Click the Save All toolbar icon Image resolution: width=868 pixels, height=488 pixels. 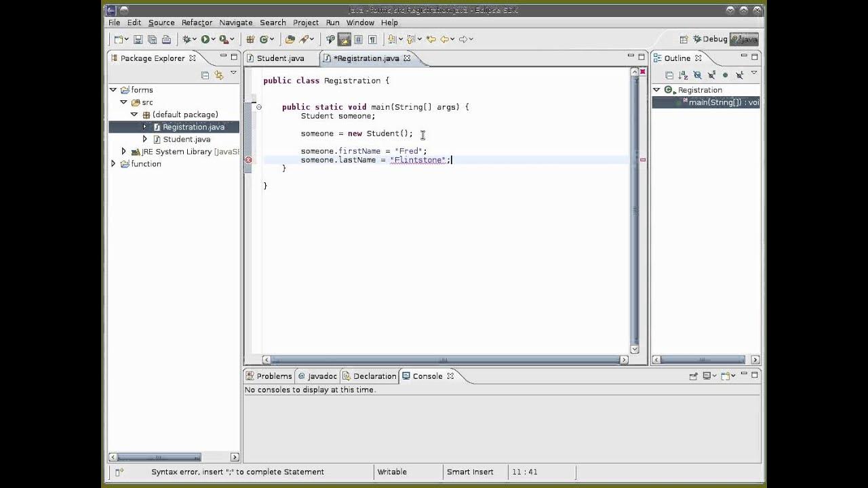(152, 39)
